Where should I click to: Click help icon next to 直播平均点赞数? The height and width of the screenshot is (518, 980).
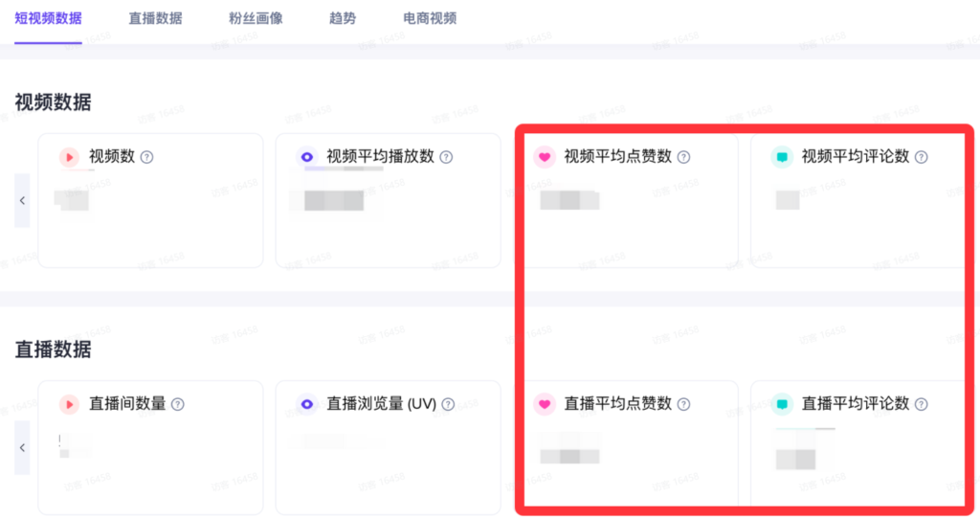point(683,404)
